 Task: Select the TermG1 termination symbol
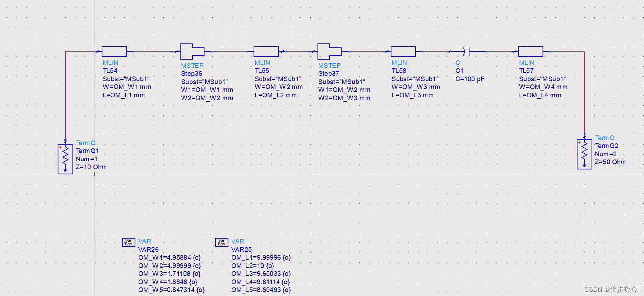click(65, 159)
